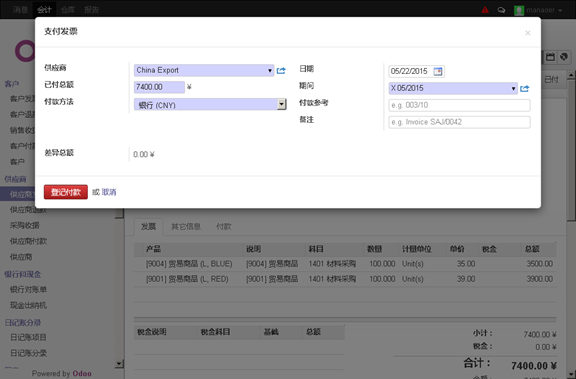Switch to the 发票 tab
This screenshot has height=379, width=576.
point(149,227)
